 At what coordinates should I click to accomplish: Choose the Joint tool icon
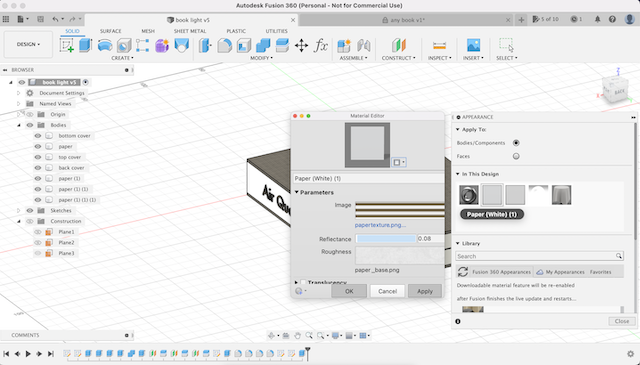[x=363, y=45]
